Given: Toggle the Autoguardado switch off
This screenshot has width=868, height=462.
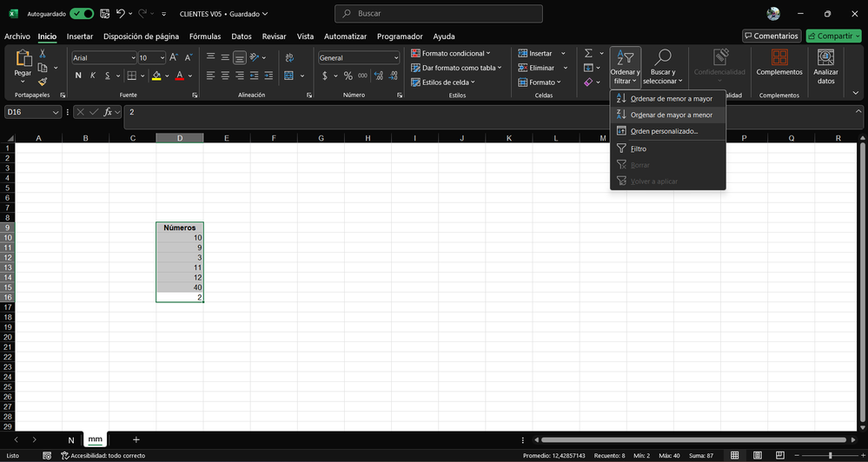Looking at the screenshot, I should point(83,14).
